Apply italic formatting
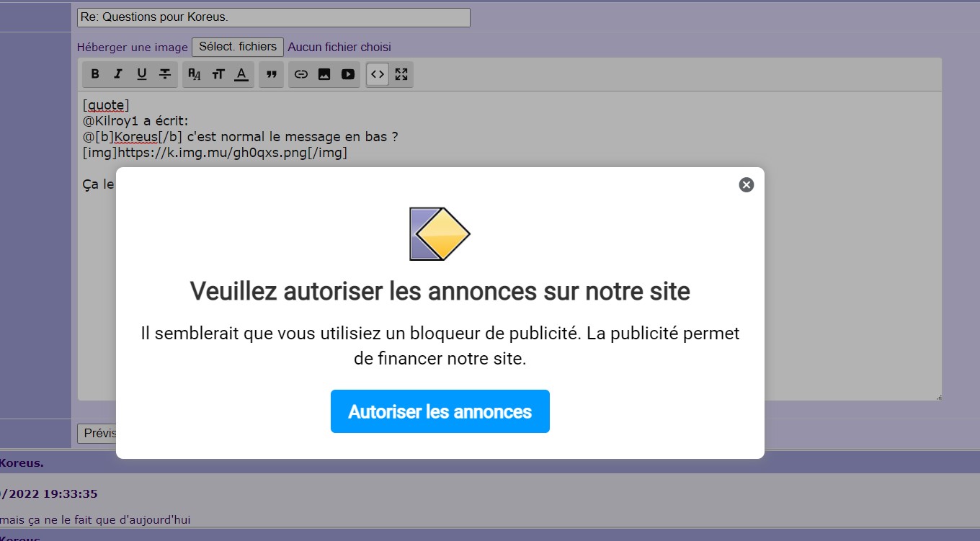Viewport: 980px width, 541px height. [118, 74]
